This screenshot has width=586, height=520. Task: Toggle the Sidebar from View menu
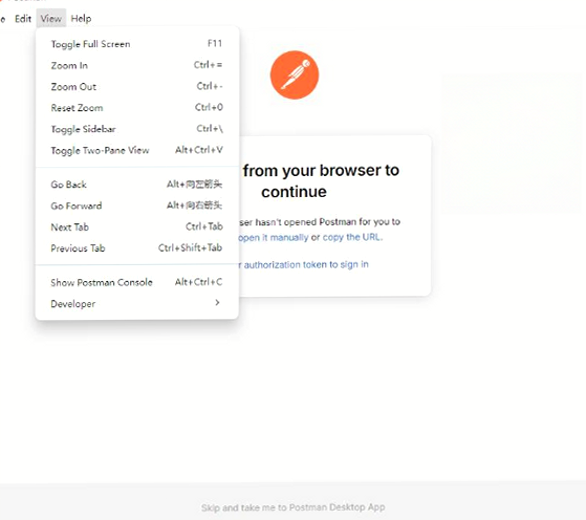click(137, 129)
